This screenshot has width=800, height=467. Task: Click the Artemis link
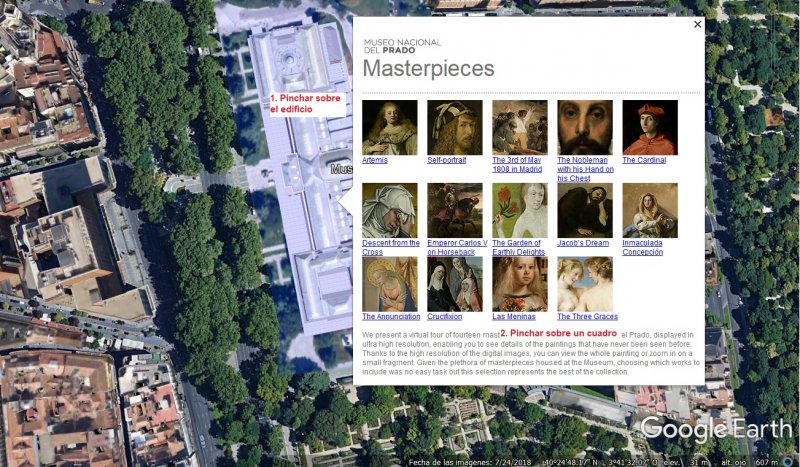pyautogui.click(x=375, y=160)
